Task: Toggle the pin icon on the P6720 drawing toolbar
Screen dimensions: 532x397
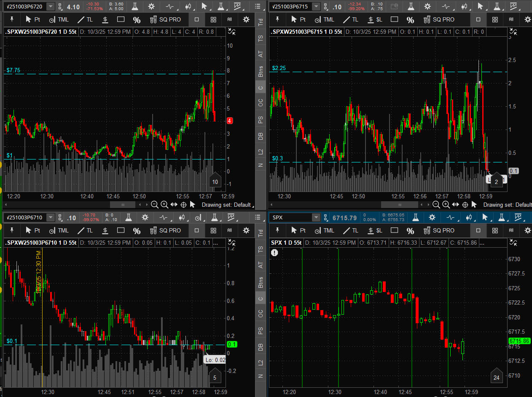Action: 11,19
